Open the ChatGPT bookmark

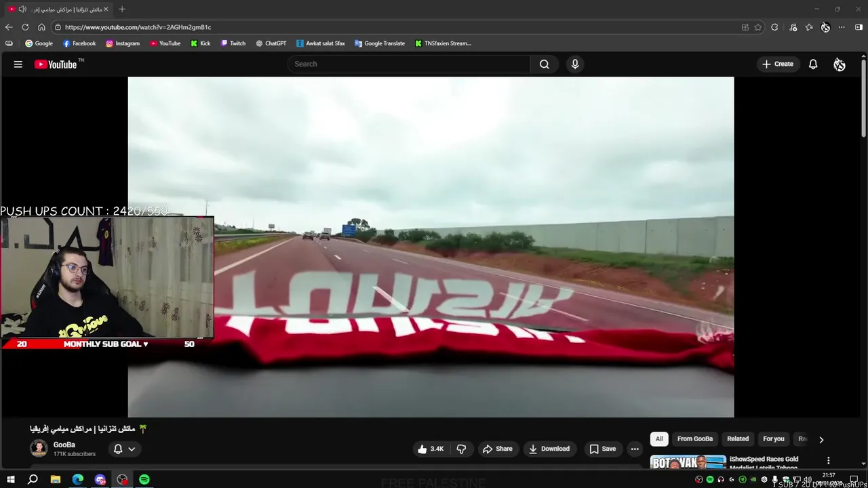click(x=271, y=43)
